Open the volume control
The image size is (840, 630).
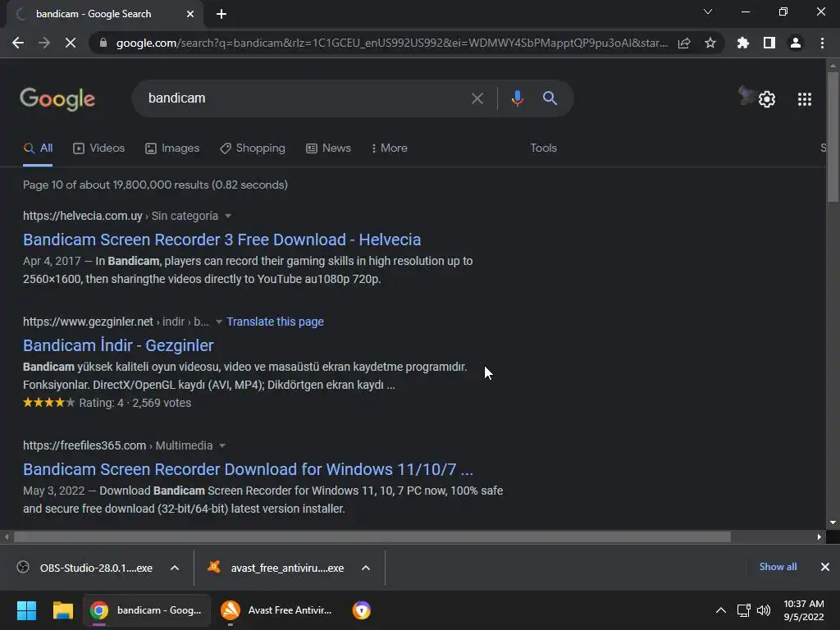coord(764,610)
